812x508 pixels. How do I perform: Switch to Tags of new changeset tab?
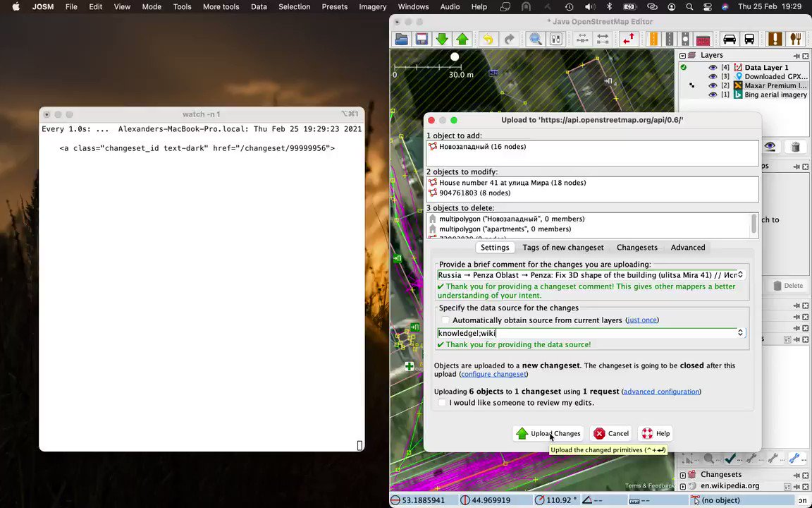[x=563, y=247]
